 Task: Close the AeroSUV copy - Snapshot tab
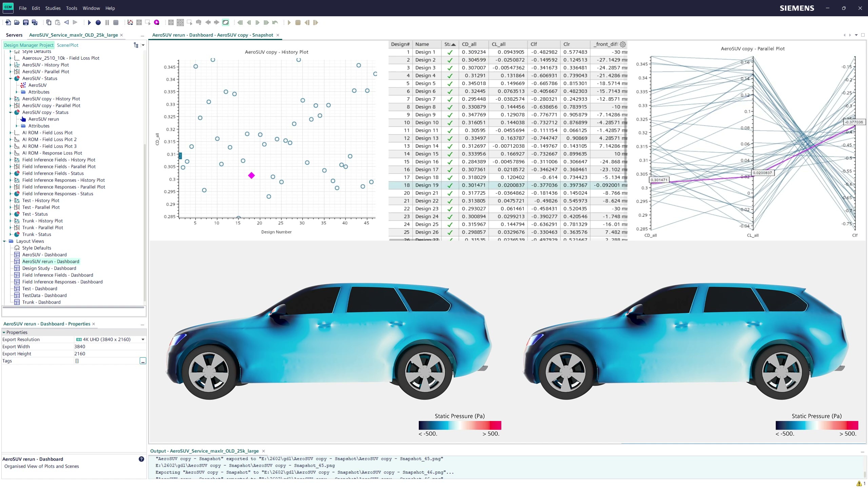point(278,35)
